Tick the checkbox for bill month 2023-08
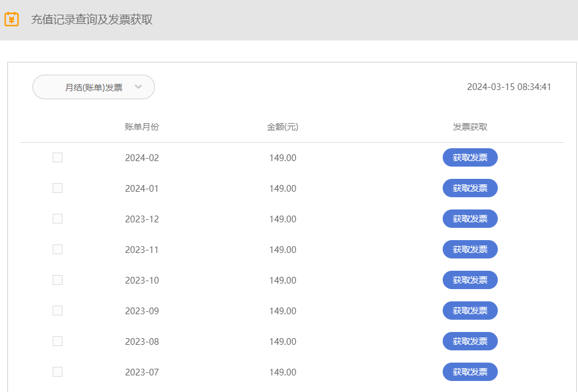 pyautogui.click(x=58, y=341)
